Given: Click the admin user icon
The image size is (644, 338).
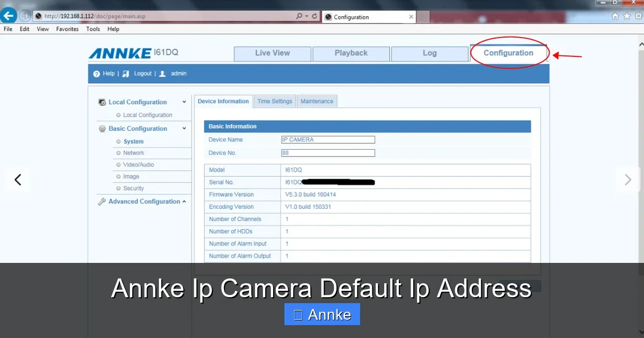Looking at the screenshot, I should click(163, 74).
